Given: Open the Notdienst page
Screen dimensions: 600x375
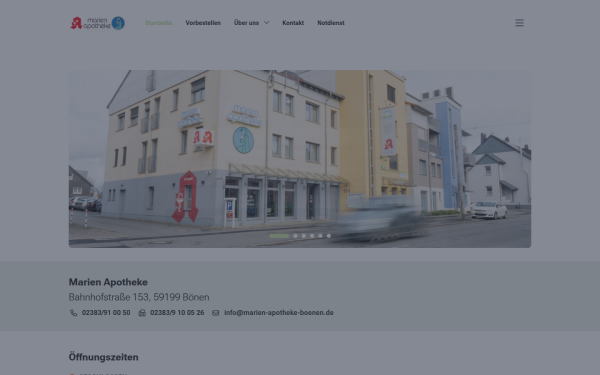Looking at the screenshot, I should [x=331, y=23].
